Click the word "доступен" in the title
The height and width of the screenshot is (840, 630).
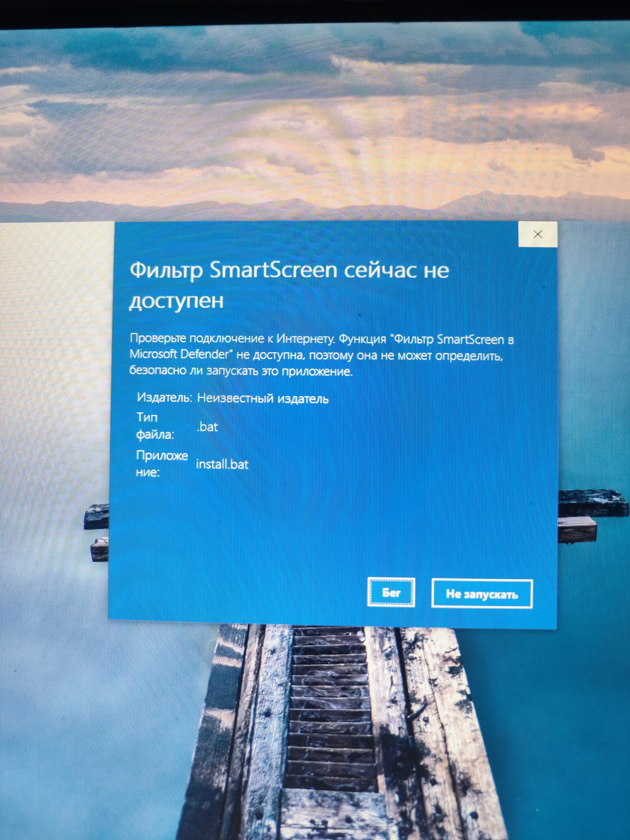[x=176, y=301]
